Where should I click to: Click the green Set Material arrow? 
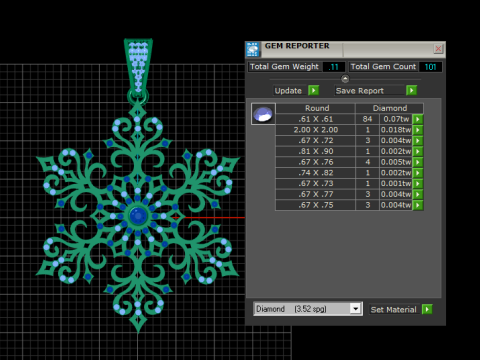pyautogui.click(x=427, y=309)
